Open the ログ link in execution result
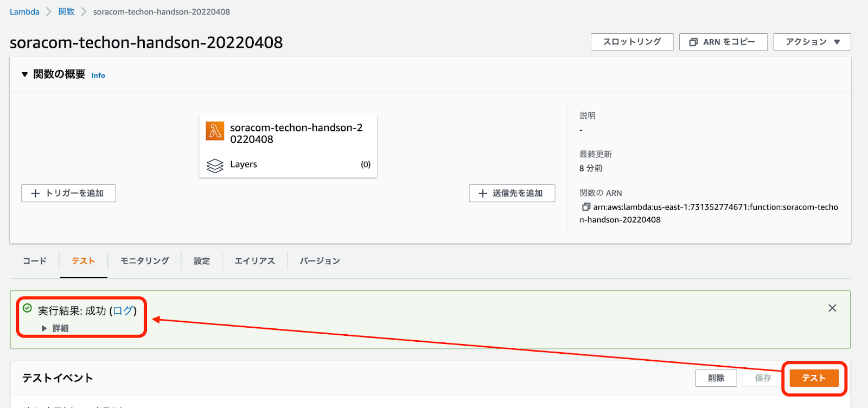This screenshot has height=408, width=868. click(x=123, y=311)
